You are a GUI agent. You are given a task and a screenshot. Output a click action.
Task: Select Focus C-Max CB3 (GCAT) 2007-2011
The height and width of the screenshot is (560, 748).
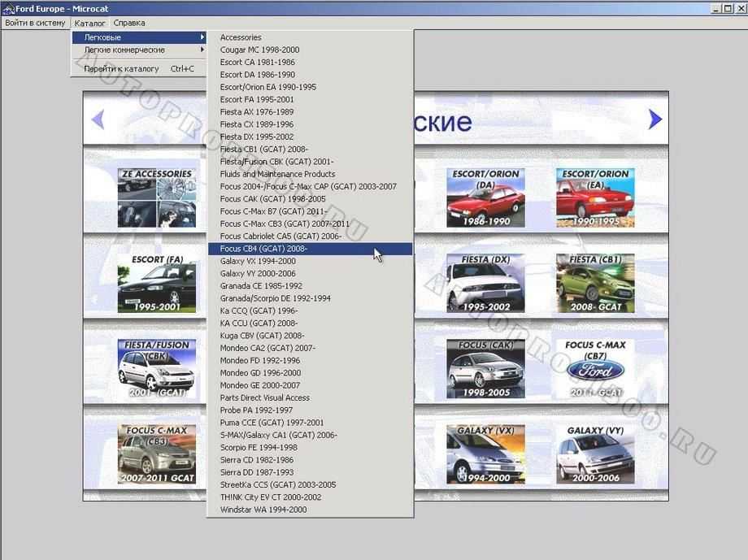coord(310,224)
